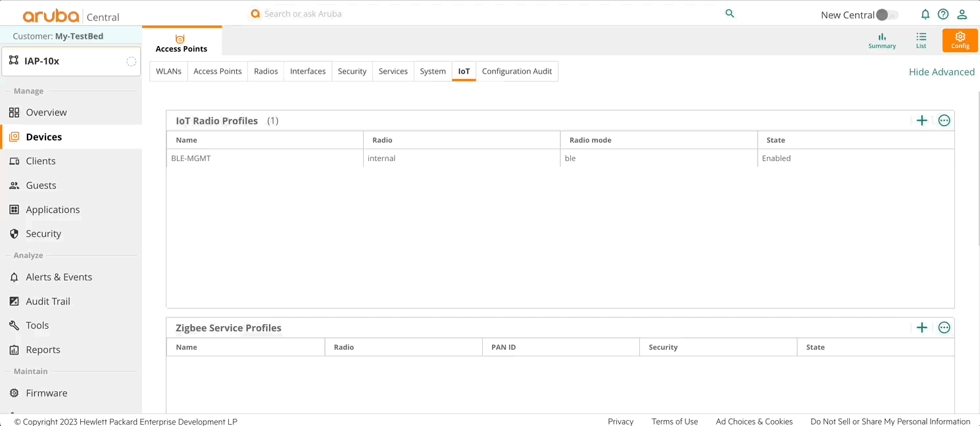Click the Alerts & Events bell icon

tap(14, 277)
